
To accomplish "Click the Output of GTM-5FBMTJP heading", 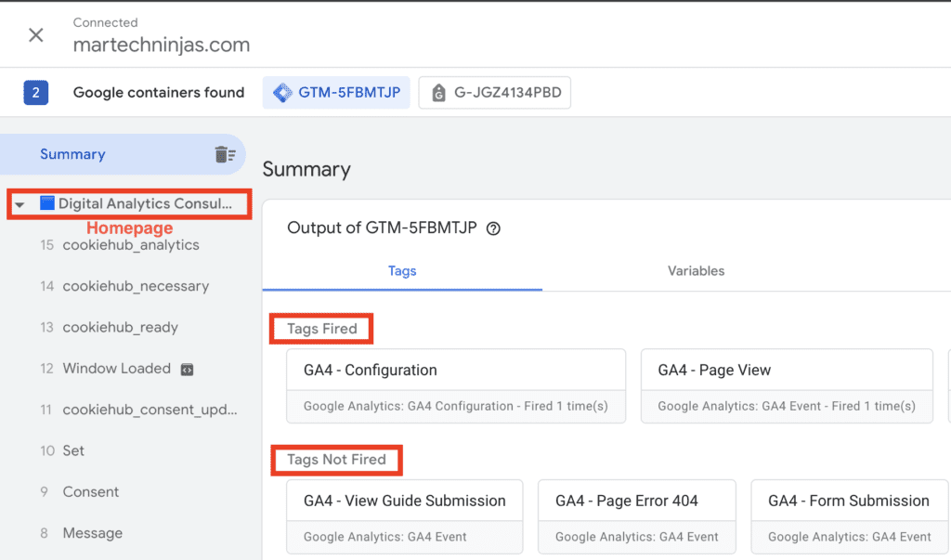I will pos(382,228).
